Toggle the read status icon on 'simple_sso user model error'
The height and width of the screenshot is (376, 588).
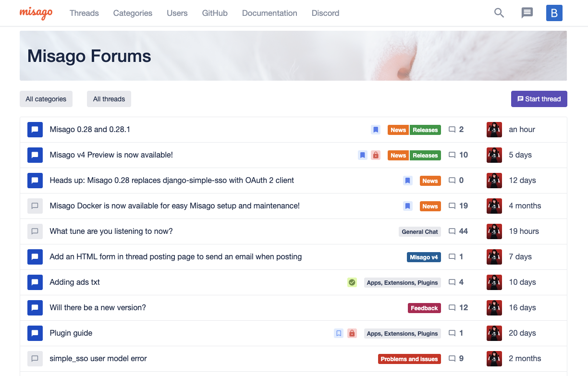pyautogui.click(x=35, y=358)
